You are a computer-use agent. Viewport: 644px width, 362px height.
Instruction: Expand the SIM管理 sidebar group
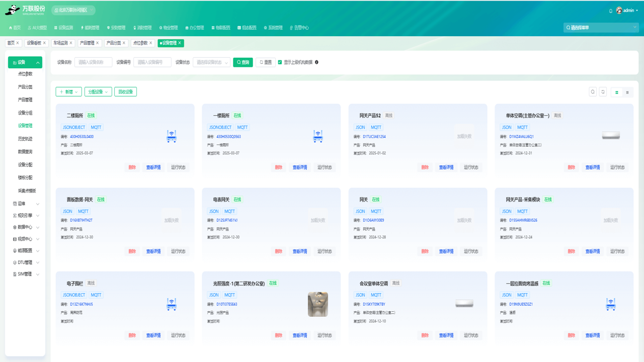click(25, 274)
